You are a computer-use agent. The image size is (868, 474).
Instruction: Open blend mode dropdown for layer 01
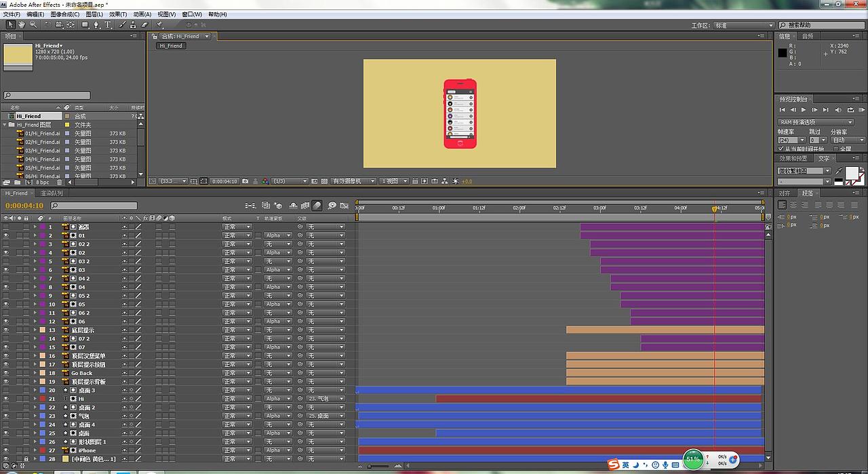pyautogui.click(x=237, y=235)
